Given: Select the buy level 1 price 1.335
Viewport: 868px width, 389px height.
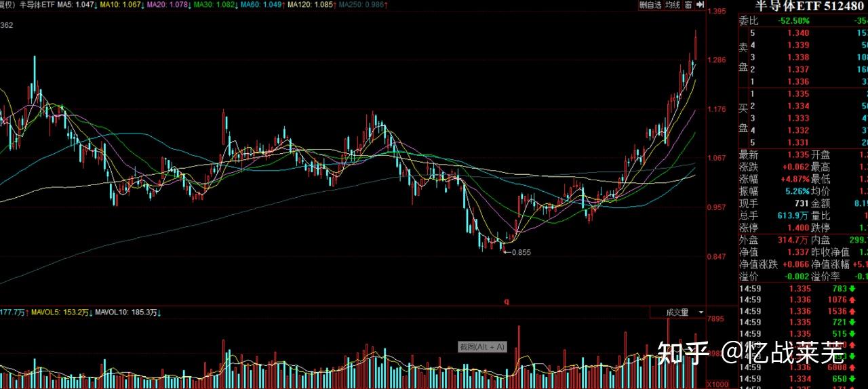Looking at the screenshot, I should (798, 94).
